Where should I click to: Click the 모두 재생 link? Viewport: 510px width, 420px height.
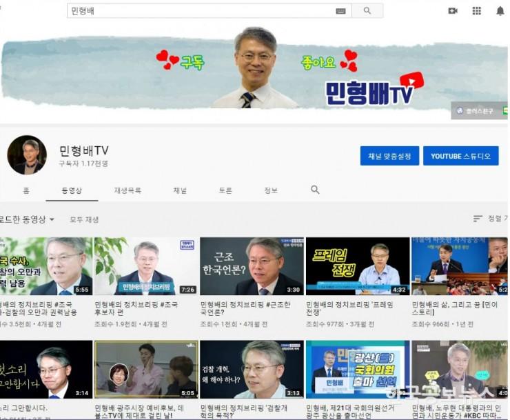tap(84, 220)
